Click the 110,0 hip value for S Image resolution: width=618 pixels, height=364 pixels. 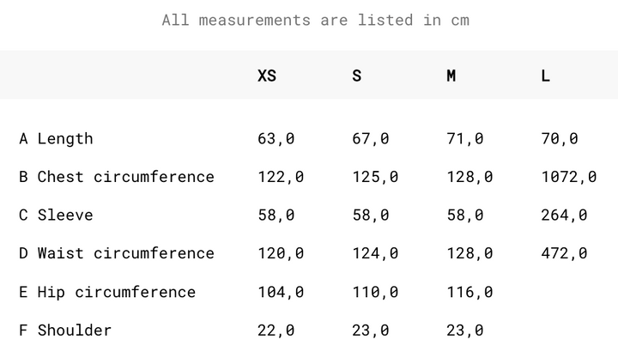(375, 292)
